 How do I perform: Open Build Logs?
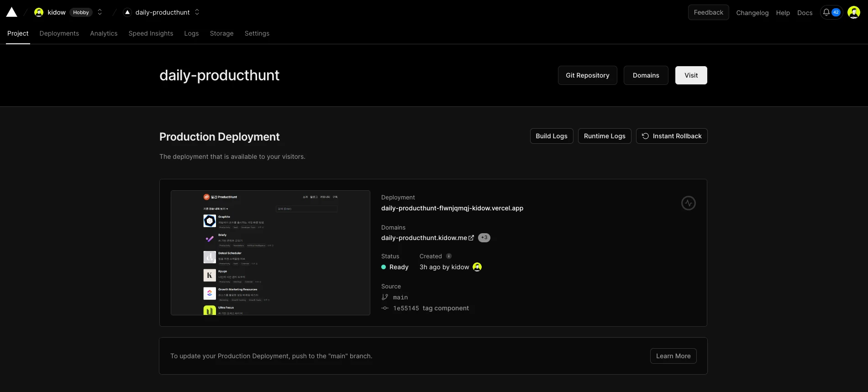552,136
